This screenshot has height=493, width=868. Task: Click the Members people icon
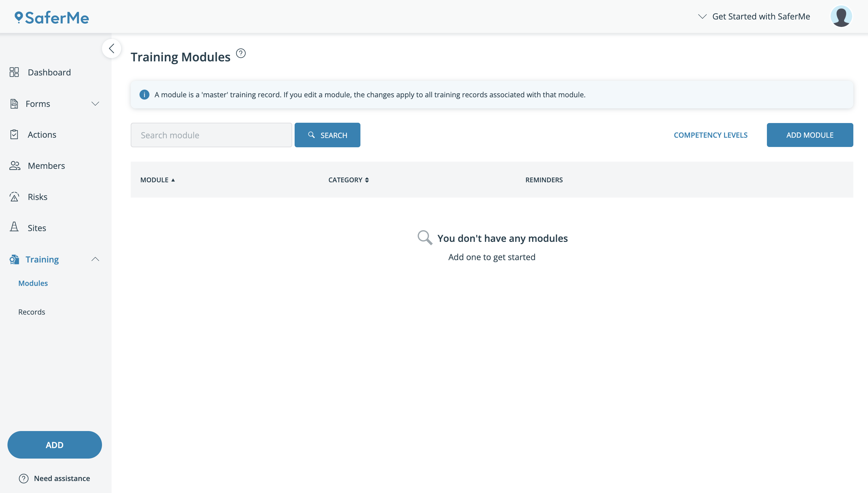(15, 166)
